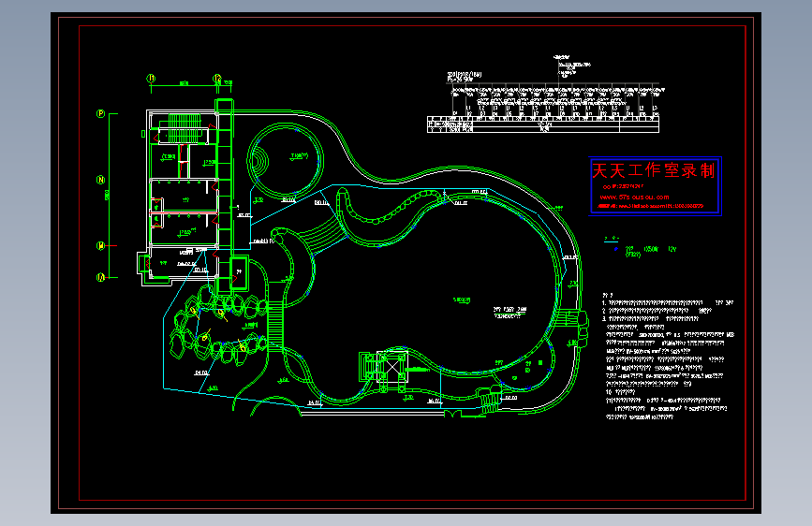Viewport: 812px width, 526px height.
Task: Select the axis bubble numbered 12
Action: tap(217, 79)
